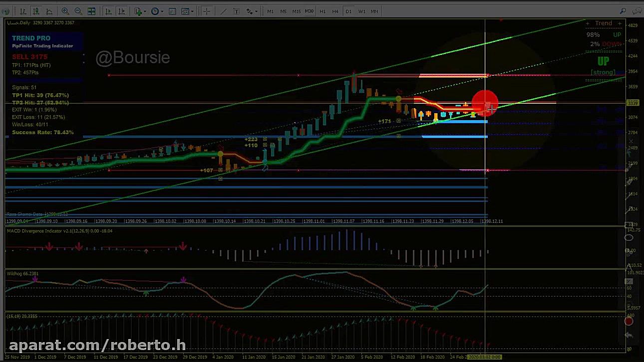The image size is (644, 362).
Task: Click the +171 profit label on chart
Action: [384, 121]
